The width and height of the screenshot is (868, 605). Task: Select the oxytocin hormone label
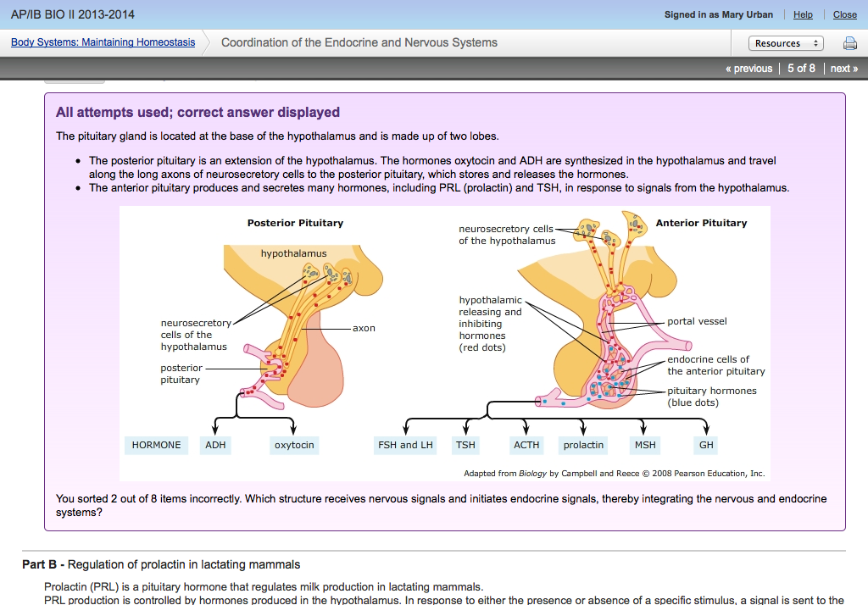coord(293,444)
